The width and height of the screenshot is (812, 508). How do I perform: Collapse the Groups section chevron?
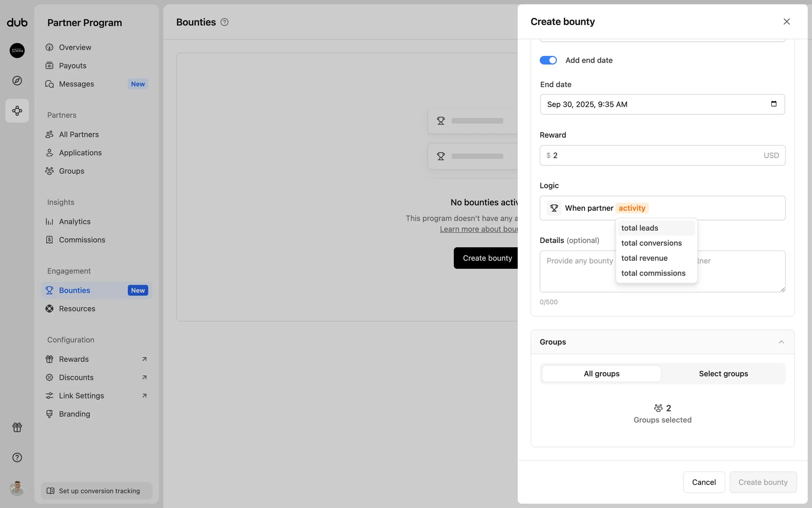pyautogui.click(x=781, y=342)
